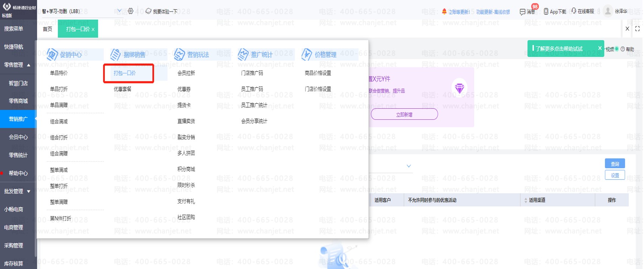Open 会员分享统计 in the menu
This screenshot has width=644, height=269.
[254, 121]
